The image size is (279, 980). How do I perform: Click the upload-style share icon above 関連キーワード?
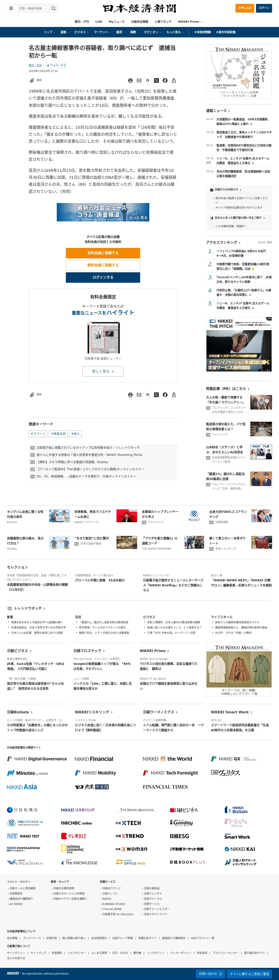point(174,395)
